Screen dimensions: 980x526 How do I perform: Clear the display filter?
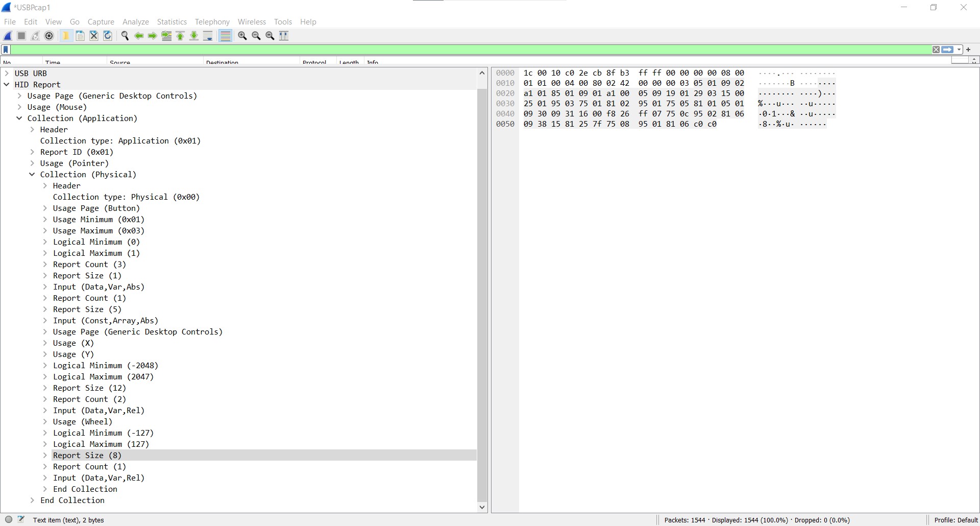click(x=936, y=50)
